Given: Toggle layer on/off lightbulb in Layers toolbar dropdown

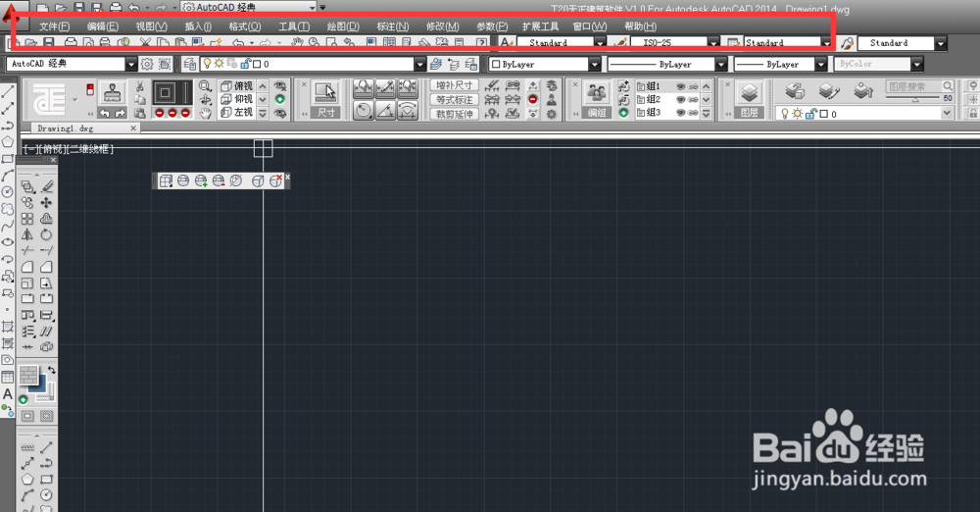Looking at the screenshot, I should [x=208, y=64].
